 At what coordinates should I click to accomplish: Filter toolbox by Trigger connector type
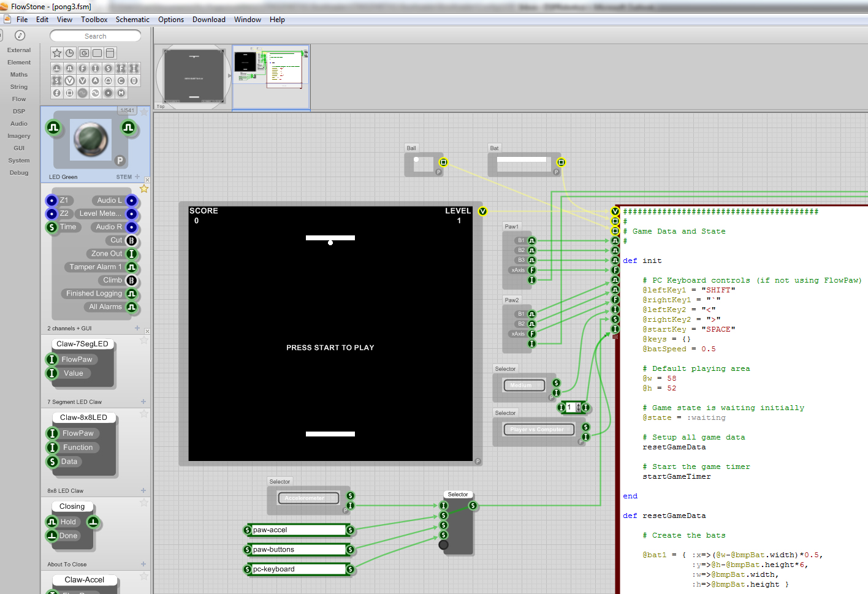(57, 68)
